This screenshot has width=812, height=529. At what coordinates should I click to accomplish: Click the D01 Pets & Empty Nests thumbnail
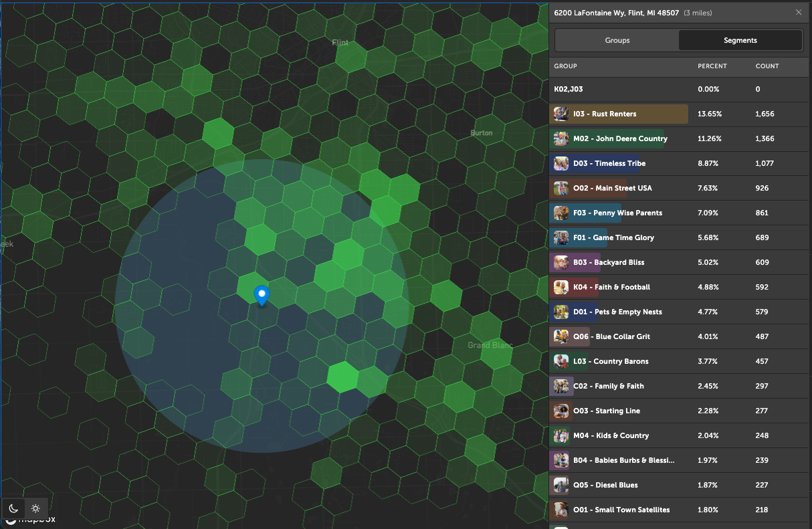[561, 312]
